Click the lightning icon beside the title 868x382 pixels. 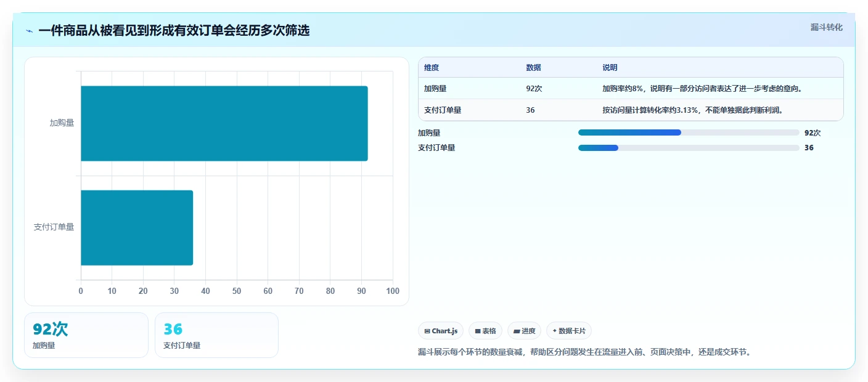click(x=30, y=31)
